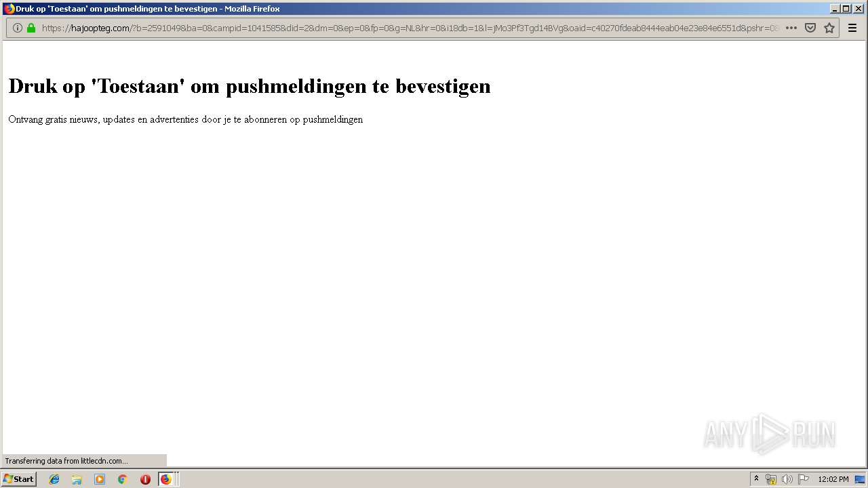Launch Windows Media Player from taskbar
Image resolution: width=868 pixels, height=488 pixels.
click(x=100, y=479)
